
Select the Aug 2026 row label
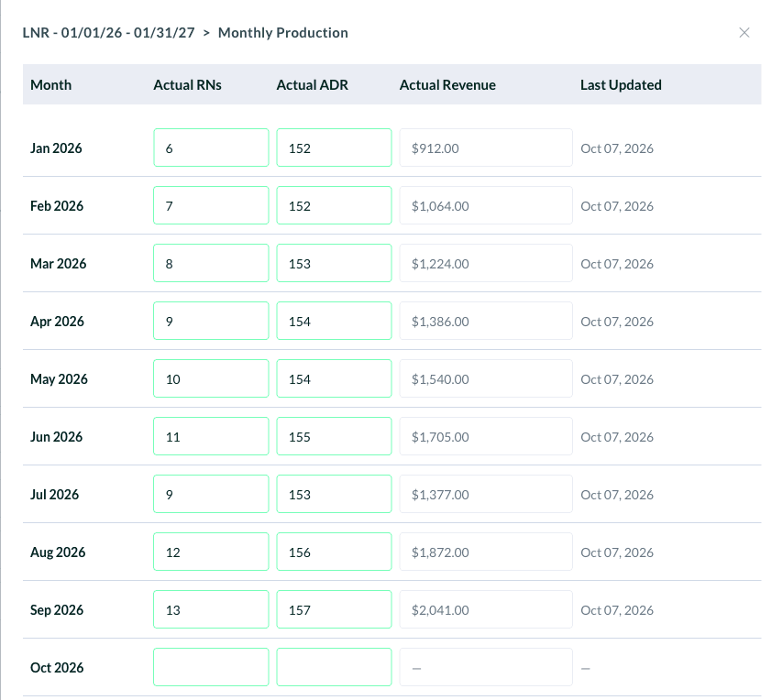coord(58,552)
